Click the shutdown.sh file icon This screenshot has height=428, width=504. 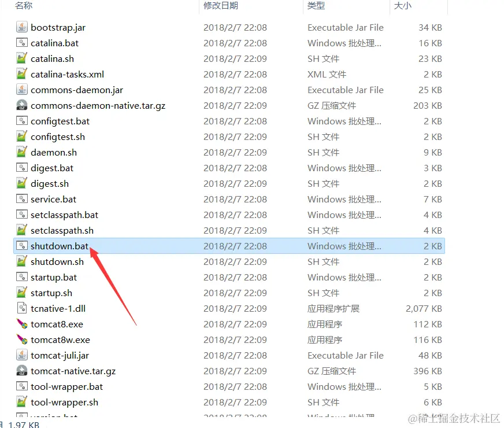click(x=21, y=261)
